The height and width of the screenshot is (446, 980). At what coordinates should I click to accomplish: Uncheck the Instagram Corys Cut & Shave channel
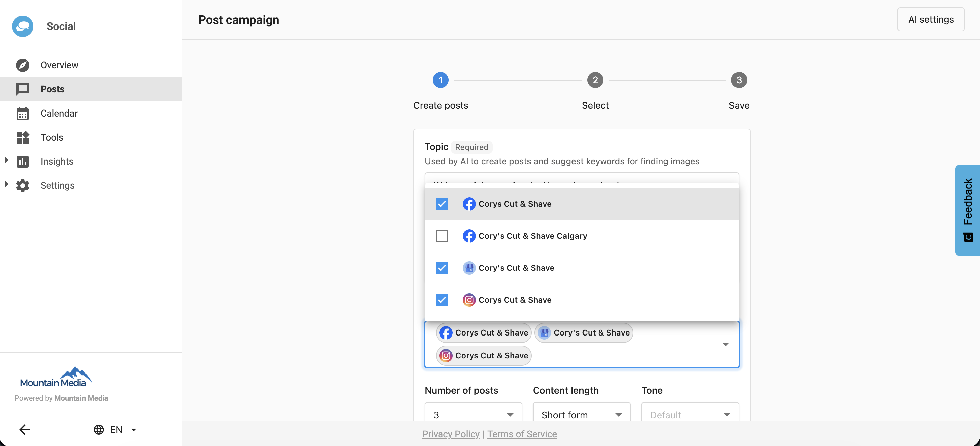pyautogui.click(x=441, y=300)
